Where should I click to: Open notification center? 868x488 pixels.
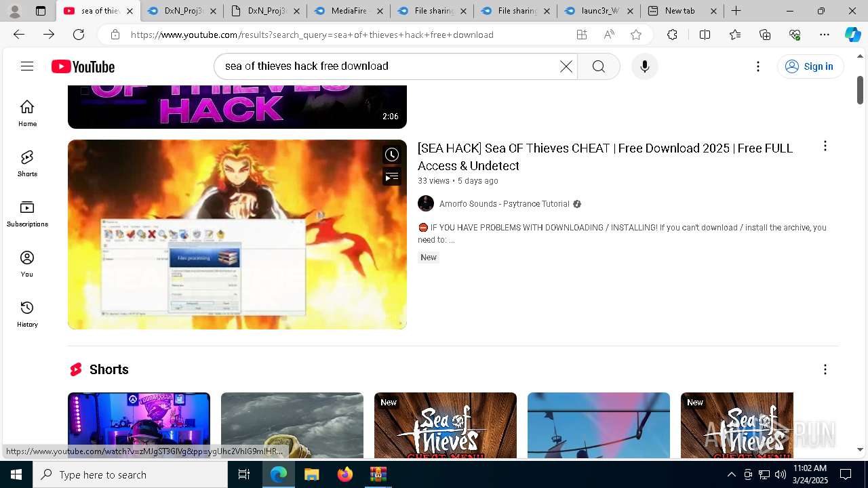point(846,474)
